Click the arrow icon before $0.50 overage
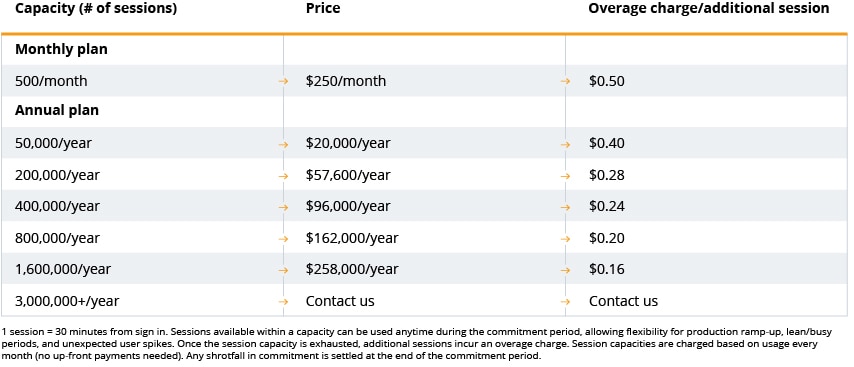The height and width of the screenshot is (367, 854). click(x=565, y=81)
